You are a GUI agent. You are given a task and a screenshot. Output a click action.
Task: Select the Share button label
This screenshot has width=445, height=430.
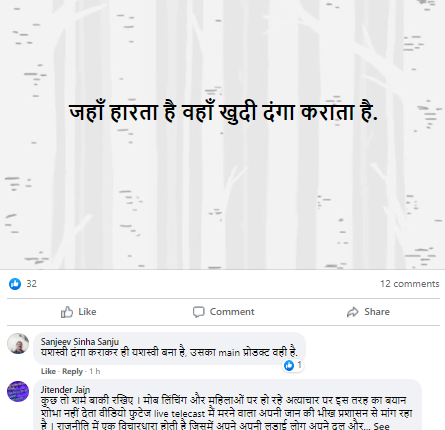(x=377, y=312)
